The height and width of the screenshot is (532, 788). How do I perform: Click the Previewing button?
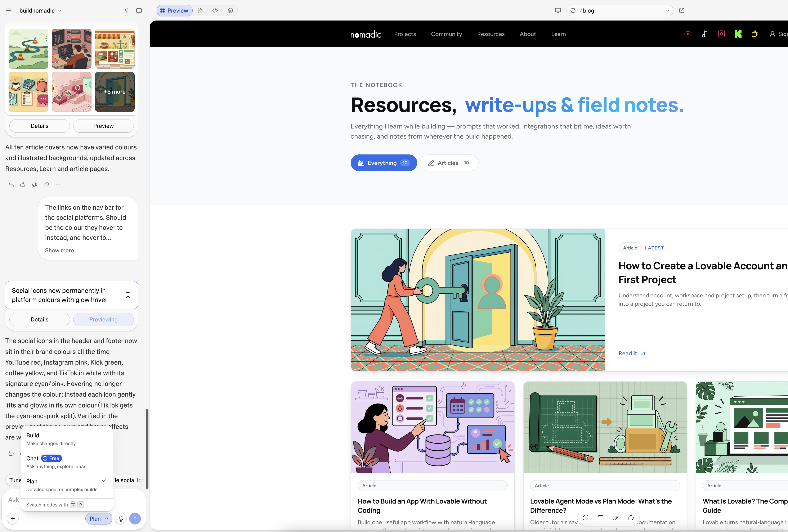(103, 320)
